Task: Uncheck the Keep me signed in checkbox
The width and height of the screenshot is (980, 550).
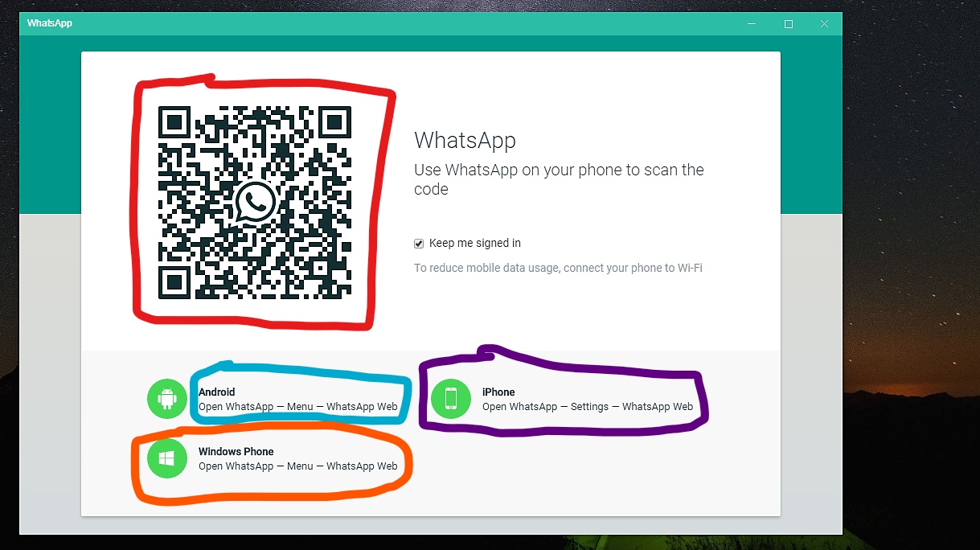Action: [419, 244]
